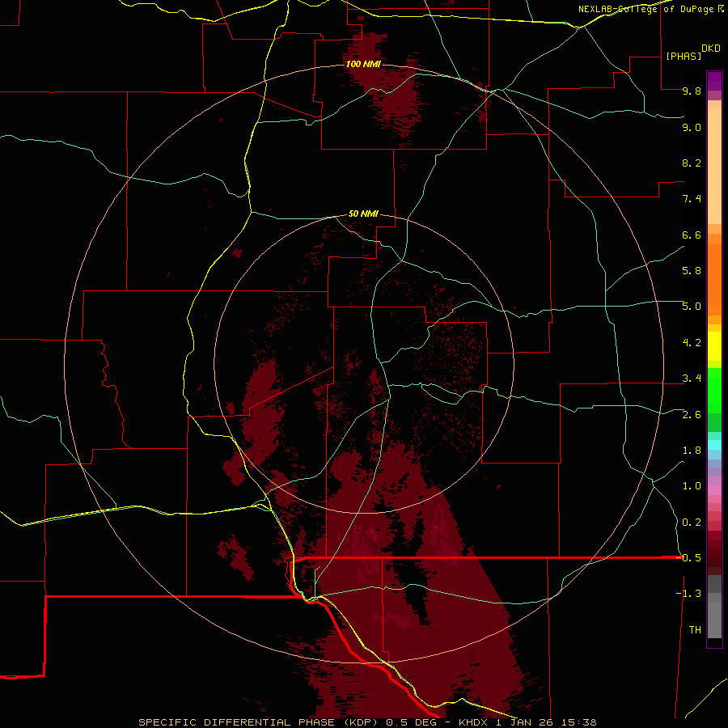This screenshot has height=728, width=728.
Task: Select the 6.6 scale value
Action: click(692, 235)
